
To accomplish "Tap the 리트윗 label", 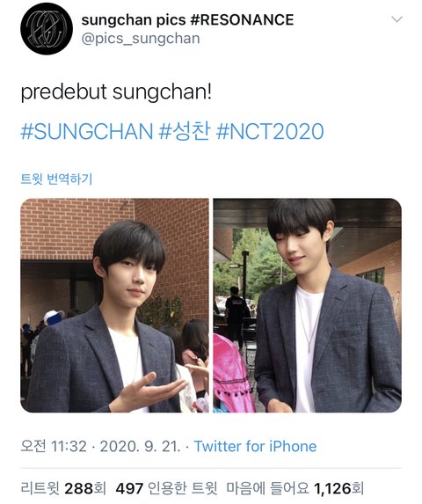I will pos(40,489).
